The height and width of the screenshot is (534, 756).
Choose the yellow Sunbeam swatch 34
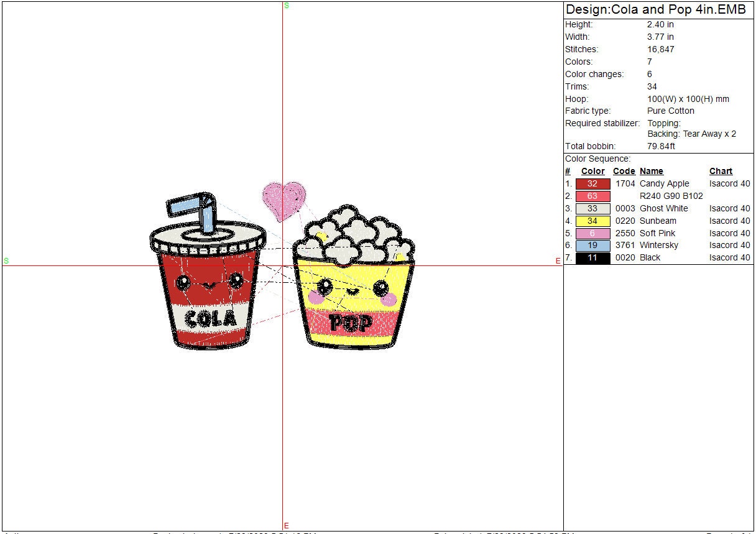(x=592, y=221)
